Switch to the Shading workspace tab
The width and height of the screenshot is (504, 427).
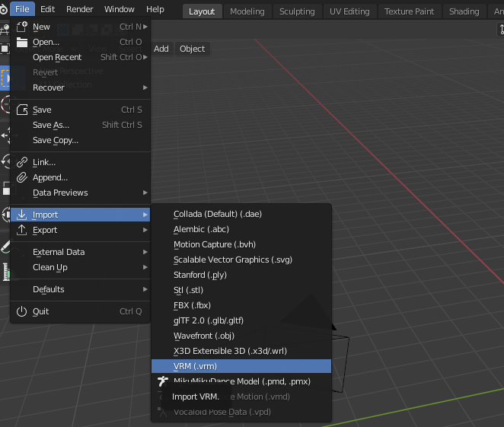point(464,11)
